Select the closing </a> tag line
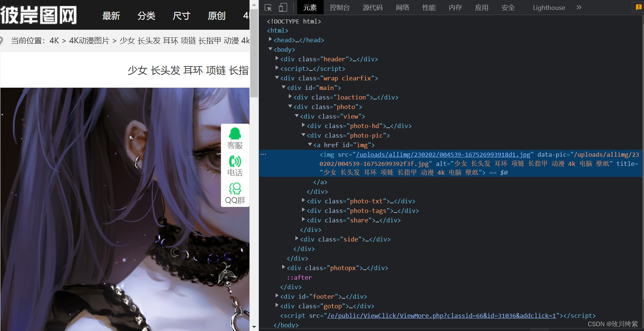The image size is (644, 331). [x=320, y=182]
